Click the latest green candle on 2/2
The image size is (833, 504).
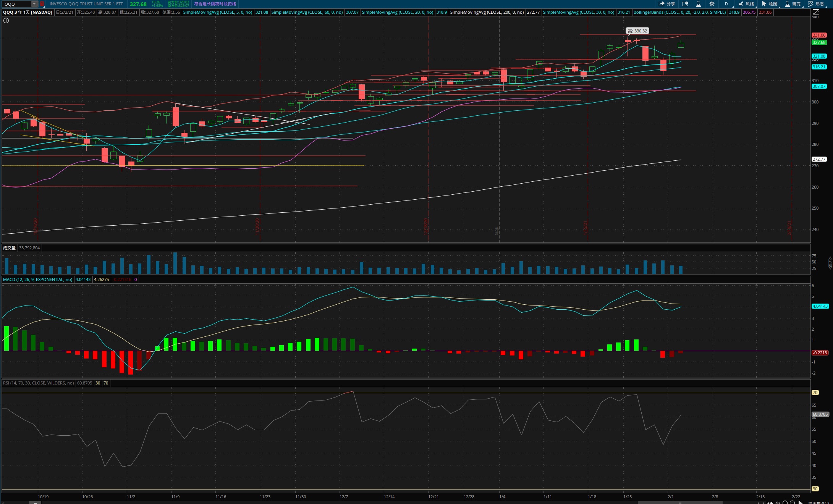coord(681,45)
